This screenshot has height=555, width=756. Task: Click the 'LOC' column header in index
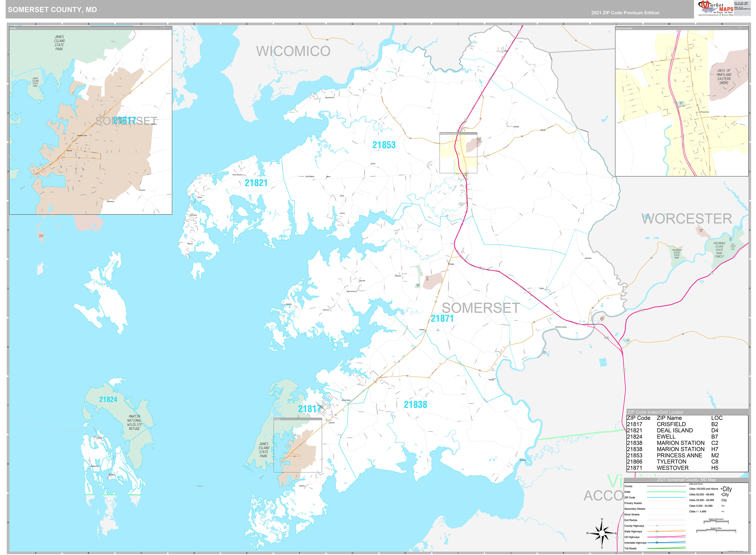pyautogui.click(x=717, y=418)
